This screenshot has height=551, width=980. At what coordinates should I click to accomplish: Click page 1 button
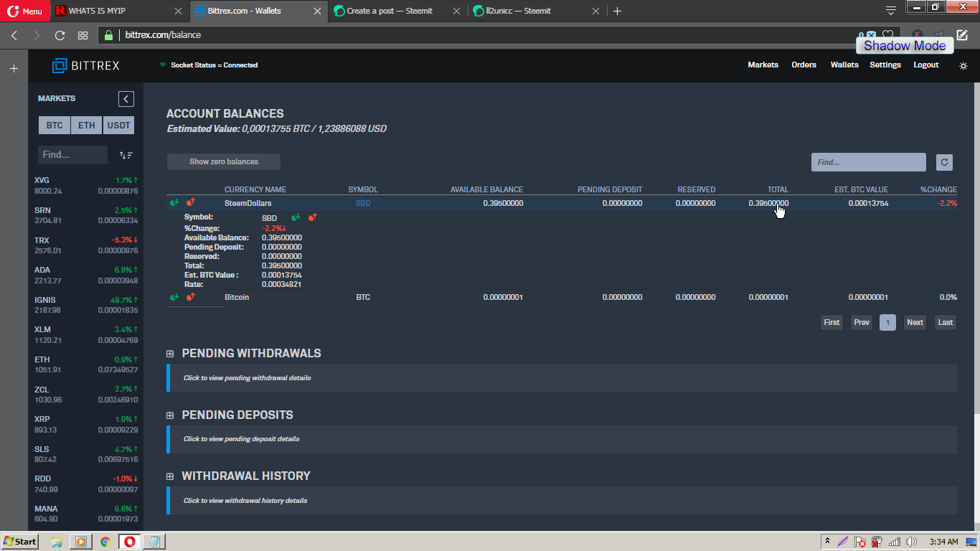[x=887, y=323]
